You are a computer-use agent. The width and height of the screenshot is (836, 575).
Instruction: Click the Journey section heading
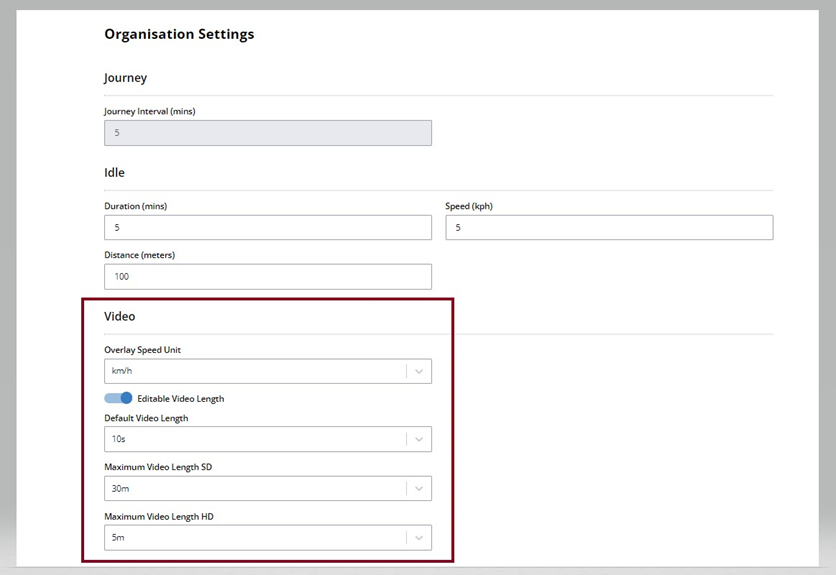click(x=125, y=78)
